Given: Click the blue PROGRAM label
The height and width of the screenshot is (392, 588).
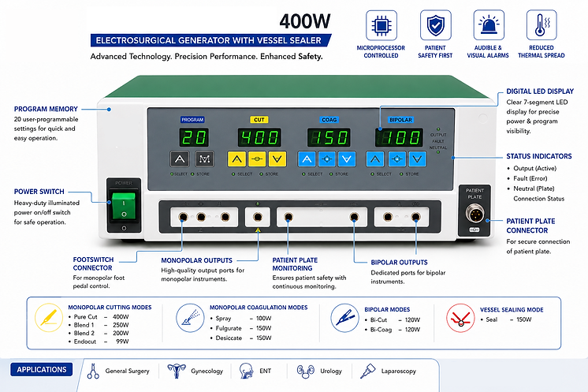Looking at the screenshot, I should [192, 120].
